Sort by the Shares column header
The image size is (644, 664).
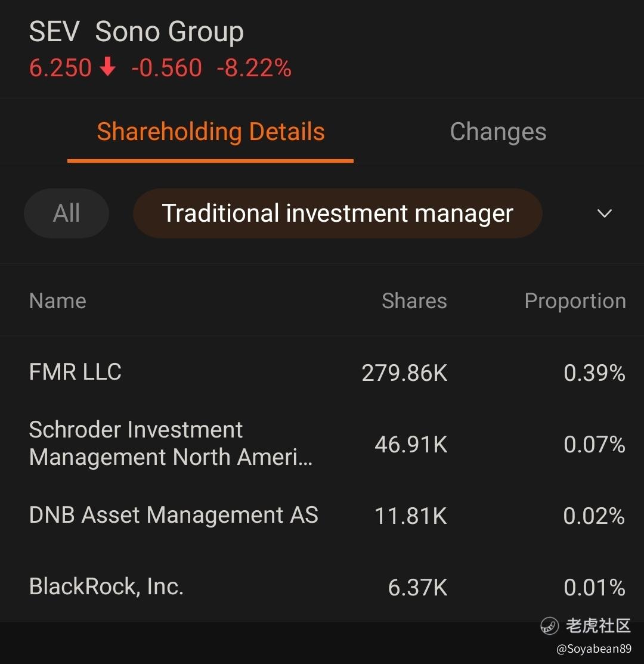(414, 301)
